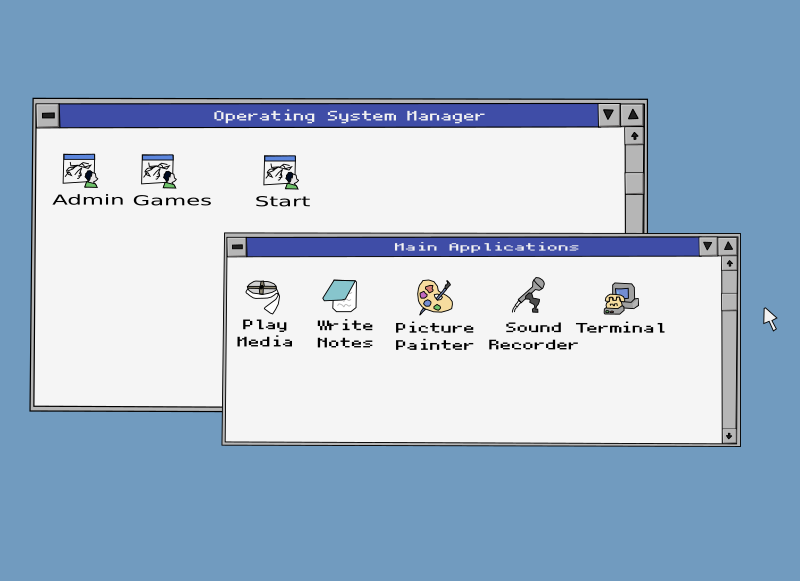Click scroll down arrow in Main Applications
Viewport: 800px width, 581px height.
click(x=729, y=435)
